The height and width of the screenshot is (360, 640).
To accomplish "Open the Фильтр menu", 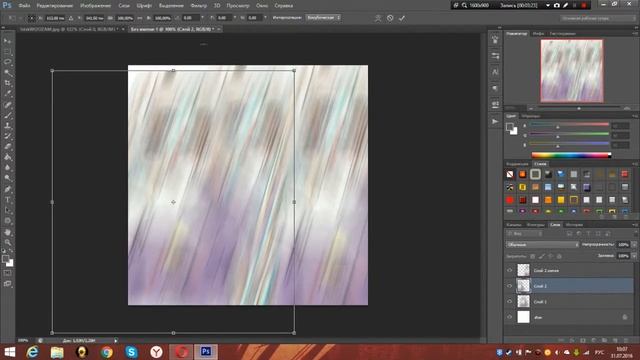I will tap(199, 6).
